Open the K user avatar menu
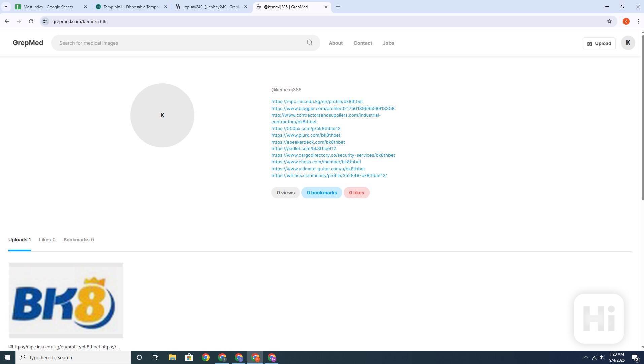 coord(628,43)
